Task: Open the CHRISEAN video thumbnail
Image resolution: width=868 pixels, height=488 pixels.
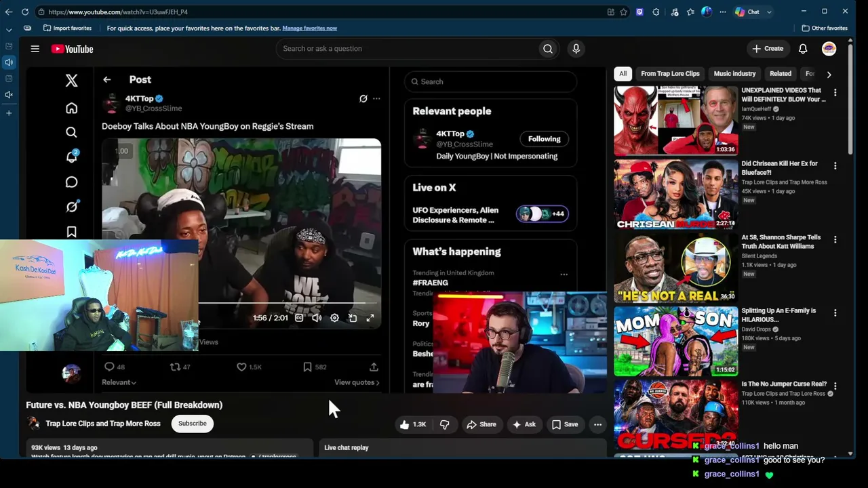Action: [x=675, y=194]
